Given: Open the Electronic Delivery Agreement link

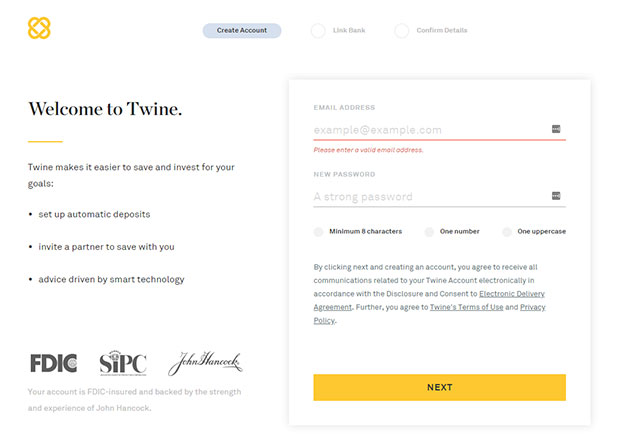Looking at the screenshot, I should (512, 294).
